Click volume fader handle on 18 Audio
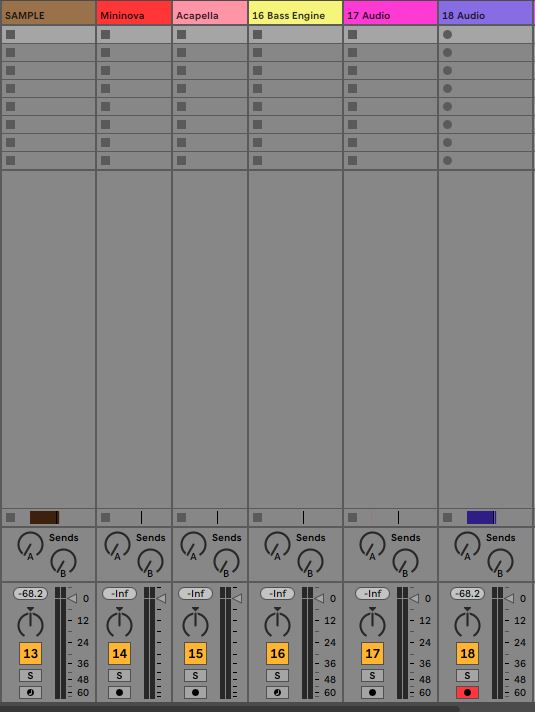The image size is (535, 712). coord(509,598)
